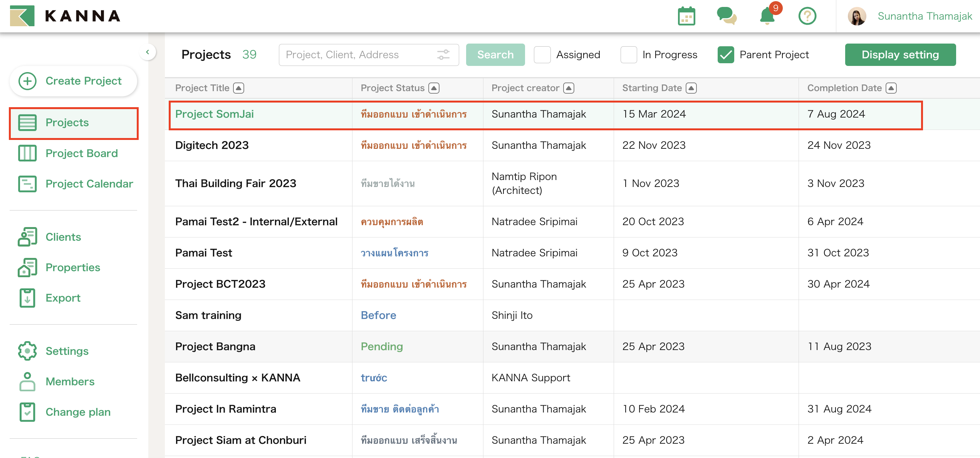Open the Export section icon
980x458 pixels.
tap(27, 298)
